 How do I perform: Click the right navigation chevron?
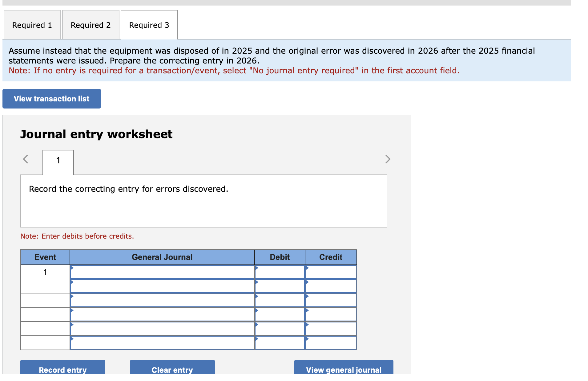(388, 159)
